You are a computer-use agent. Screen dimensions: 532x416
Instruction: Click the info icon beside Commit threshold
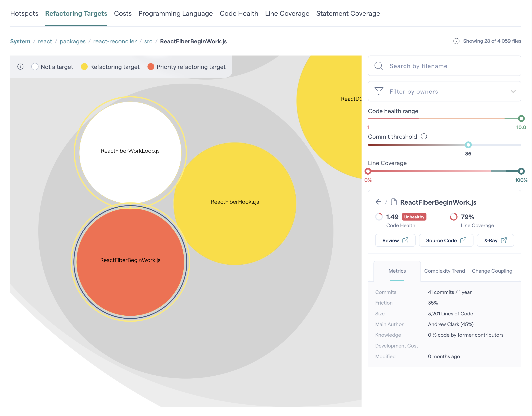click(x=424, y=136)
